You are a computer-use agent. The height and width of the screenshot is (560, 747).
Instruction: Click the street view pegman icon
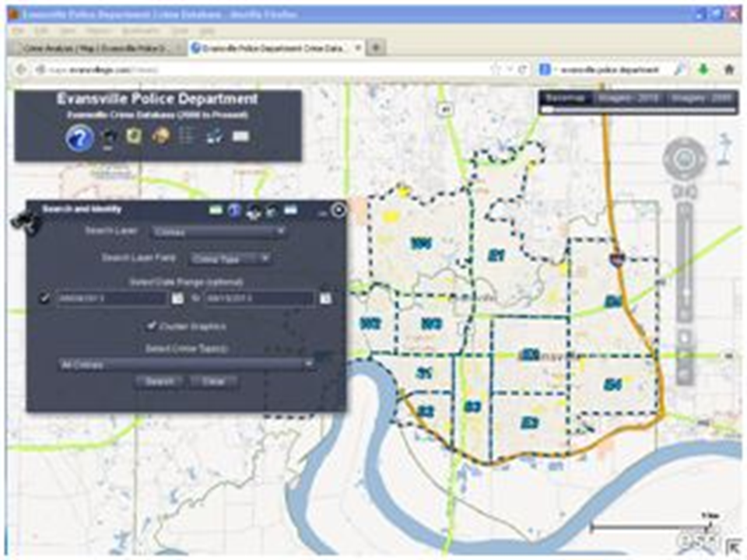point(724,149)
